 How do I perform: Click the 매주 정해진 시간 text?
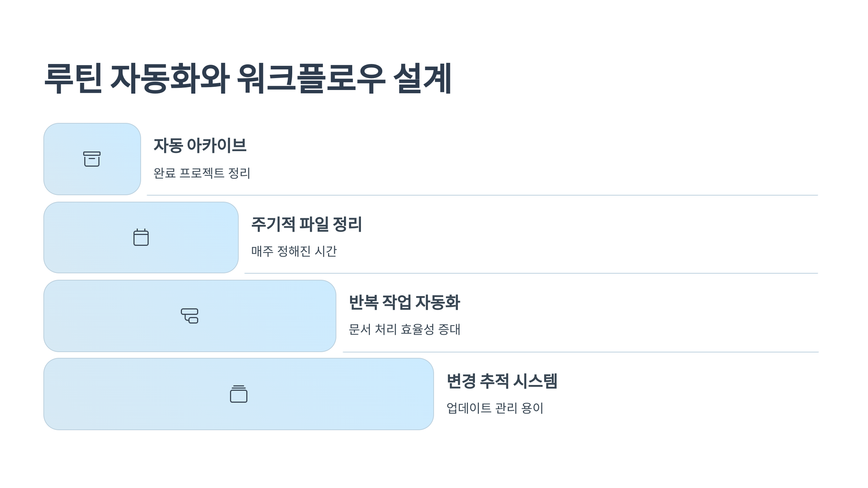pyautogui.click(x=294, y=251)
